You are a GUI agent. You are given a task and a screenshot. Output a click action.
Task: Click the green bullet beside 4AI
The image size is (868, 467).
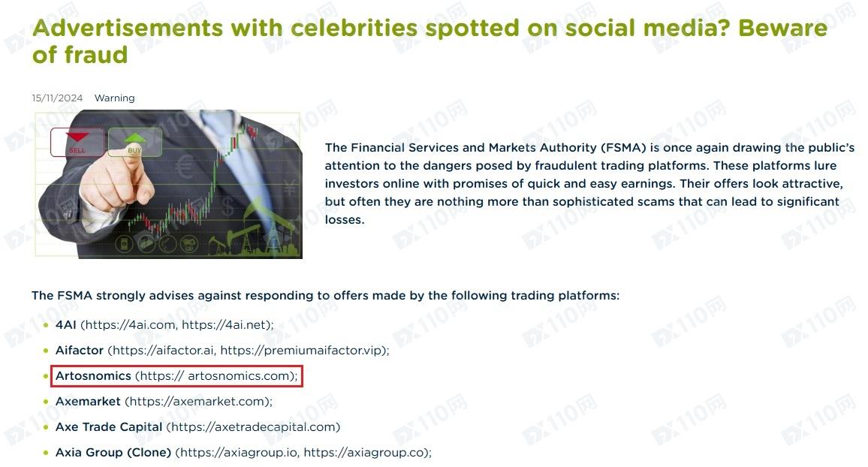coord(46,325)
